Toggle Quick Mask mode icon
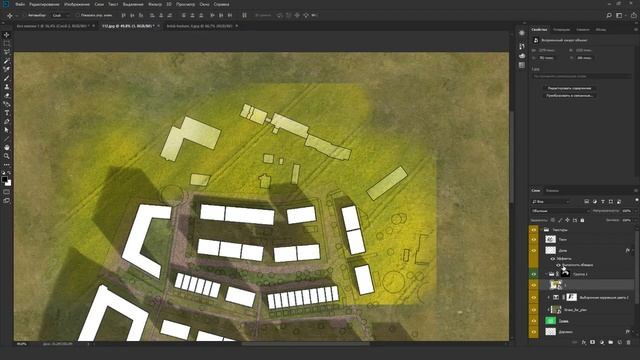The image size is (640, 360). coord(7,192)
